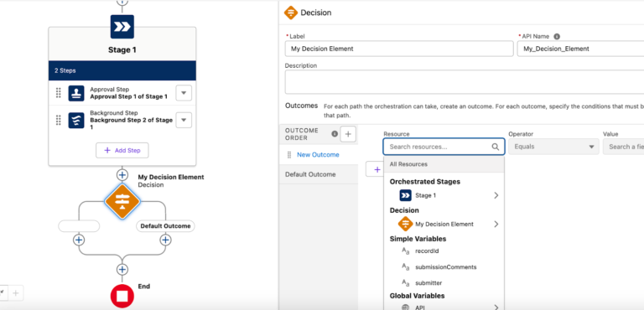644x310 pixels.
Task: Click the empty outcome label pill on canvas
Action: [x=79, y=226]
